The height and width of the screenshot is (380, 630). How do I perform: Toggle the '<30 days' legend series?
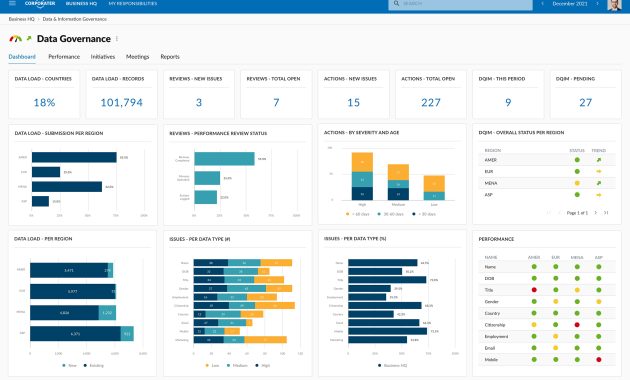(x=424, y=214)
